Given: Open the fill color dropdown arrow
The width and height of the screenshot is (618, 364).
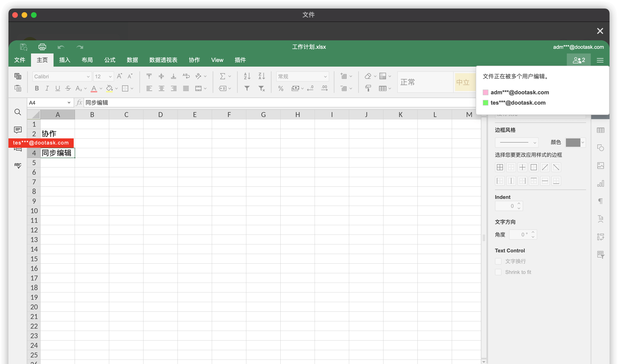Looking at the screenshot, I should click(116, 89).
